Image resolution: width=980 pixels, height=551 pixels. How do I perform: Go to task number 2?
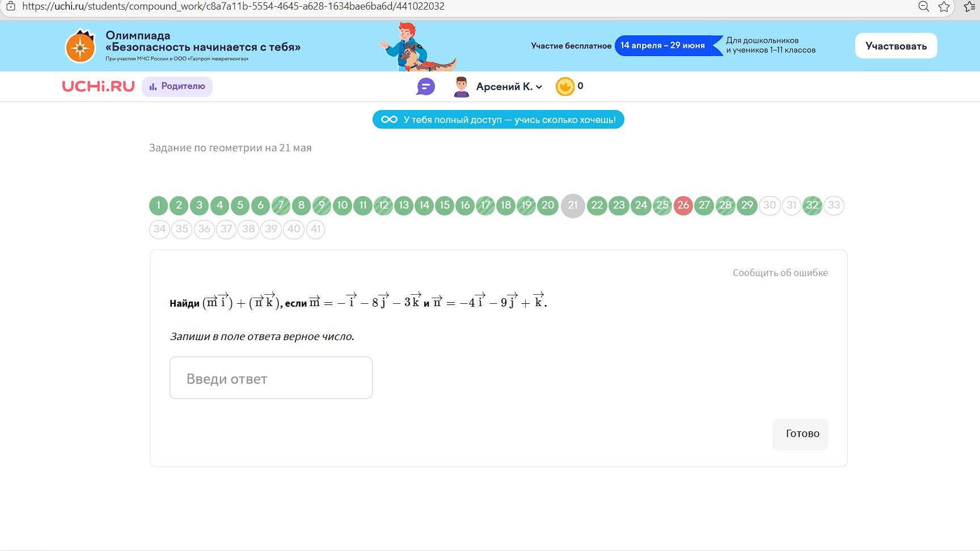tap(179, 205)
